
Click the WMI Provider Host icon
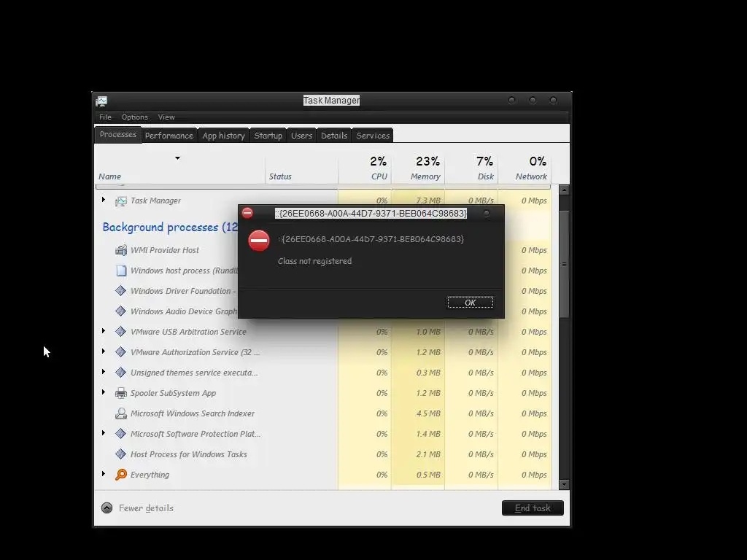click(x=121, y=251)
